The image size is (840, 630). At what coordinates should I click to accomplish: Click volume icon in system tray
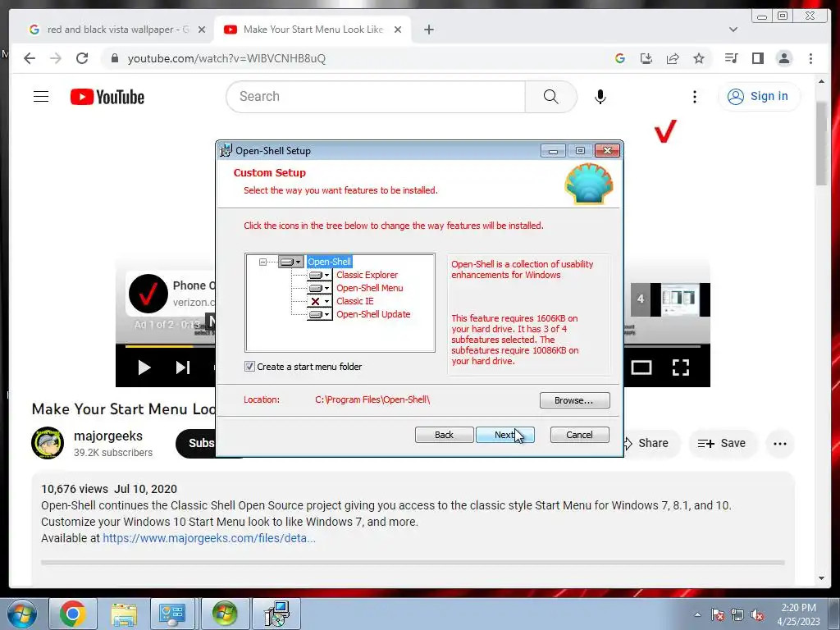[x=757, y=615]
